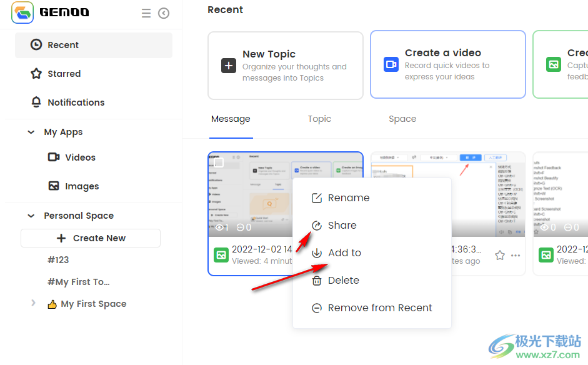Click the Recent heading text
The height and width of the screenshot is (365, 588).
pyautogui.click(x=226, y=10)
